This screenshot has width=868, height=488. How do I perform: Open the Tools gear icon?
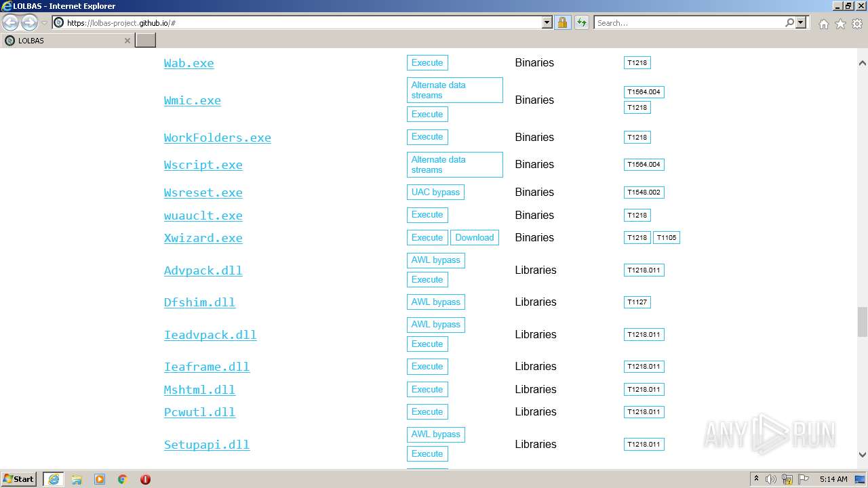tap(857, 24)
